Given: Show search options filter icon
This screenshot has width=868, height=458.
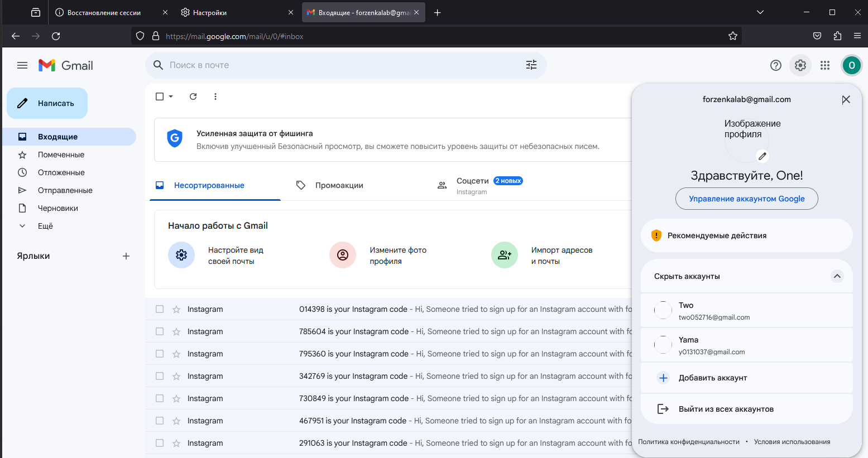Looking at the screenshot, I should coord(531,65).
